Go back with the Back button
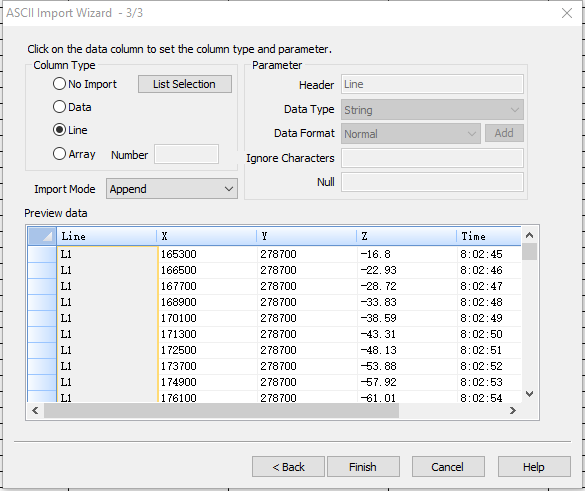The image size is (585, 491). [288, 466]
